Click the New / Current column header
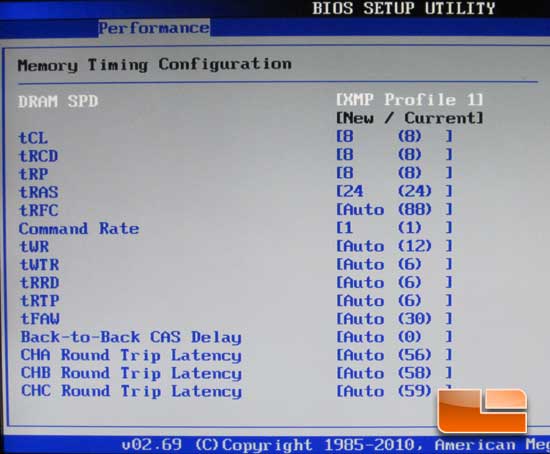The width and height of the screenshot is (550, 454). (409, 118)
